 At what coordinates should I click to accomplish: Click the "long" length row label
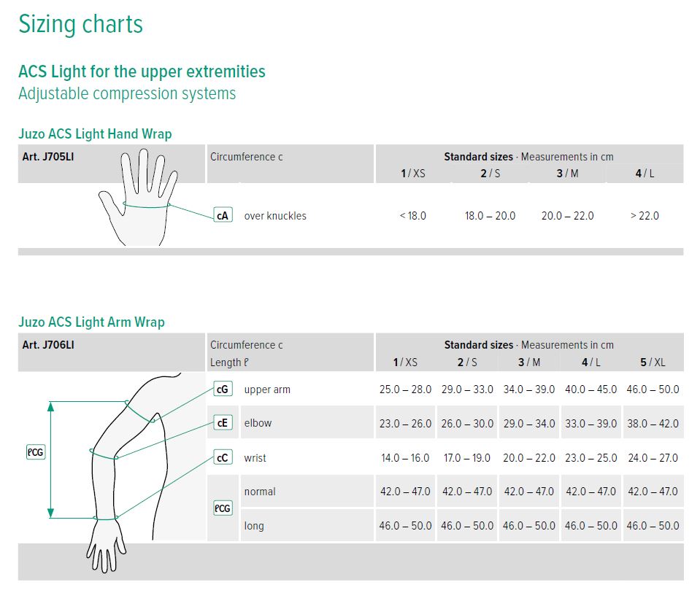click(x=254, y=526)
